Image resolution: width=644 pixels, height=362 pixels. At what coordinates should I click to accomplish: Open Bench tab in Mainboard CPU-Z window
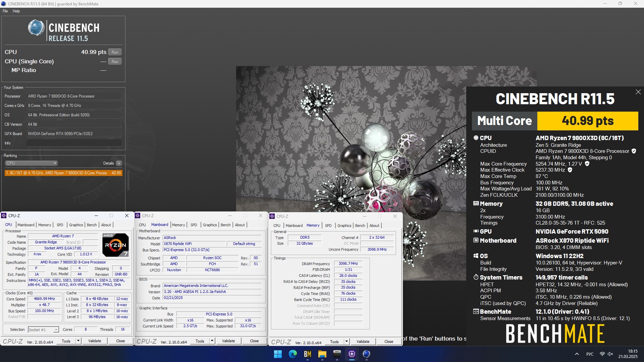point(225,225)
